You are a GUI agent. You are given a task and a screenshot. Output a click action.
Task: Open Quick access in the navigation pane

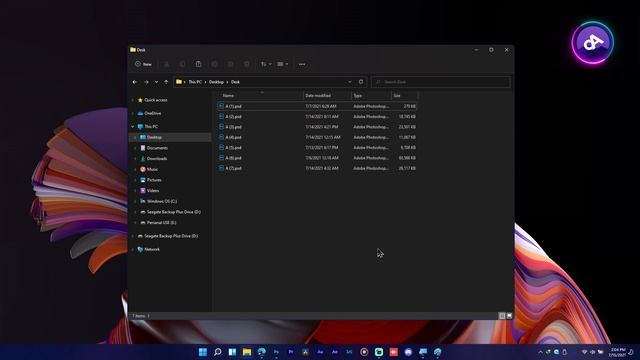pos(152,100)
